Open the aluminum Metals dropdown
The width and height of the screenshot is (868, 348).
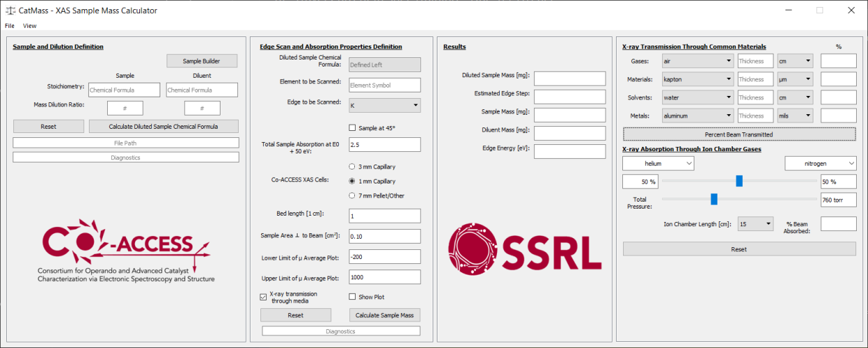click(696, 116)
